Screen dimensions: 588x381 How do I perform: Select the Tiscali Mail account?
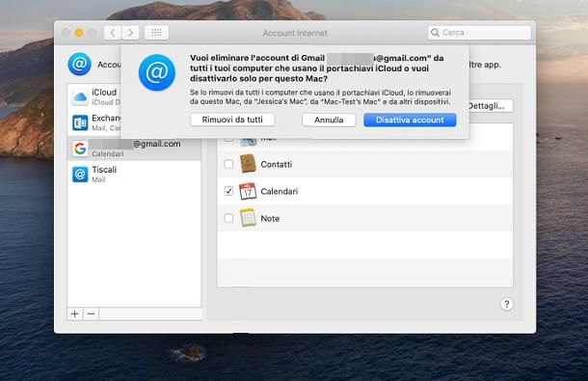[134, 175]
